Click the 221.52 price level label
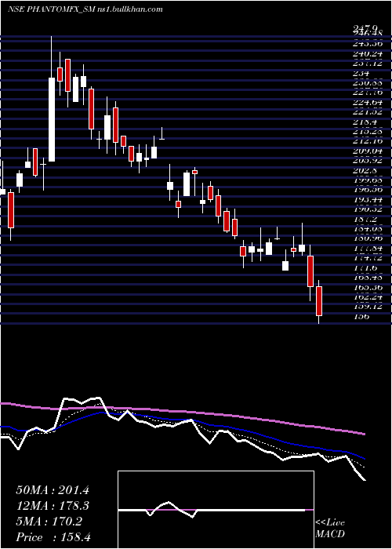 368,113
